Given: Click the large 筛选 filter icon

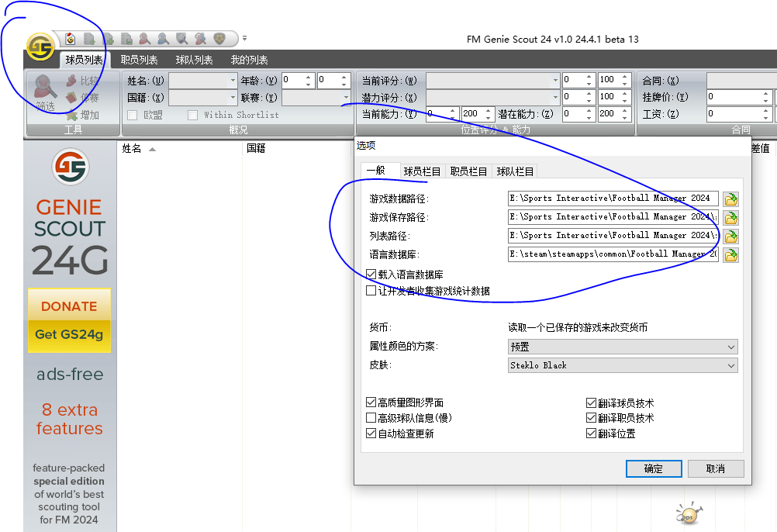Looking at the screenshot, I should coord(45,92).
